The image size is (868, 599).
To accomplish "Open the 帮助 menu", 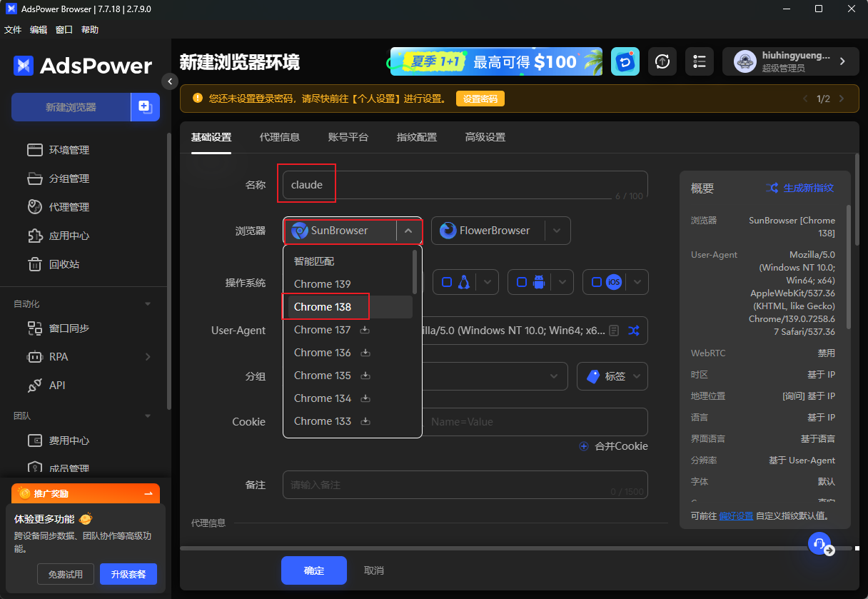I will pyautogui.click(x=90, y=30).
